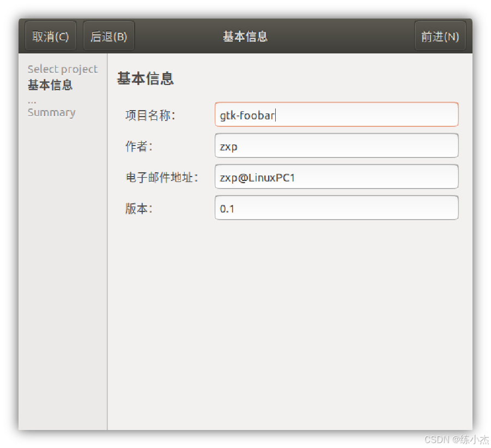Click the 版本 field showing 0.1

[x=337, y=208]
